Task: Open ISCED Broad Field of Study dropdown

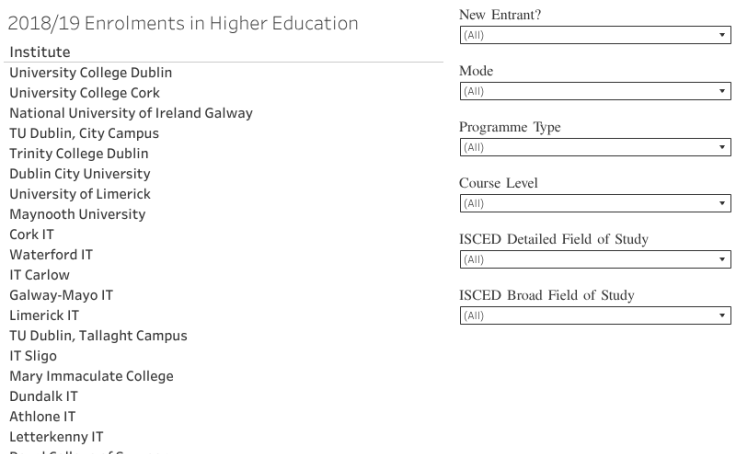Action: pyautogui.click(x=594, y=315)
